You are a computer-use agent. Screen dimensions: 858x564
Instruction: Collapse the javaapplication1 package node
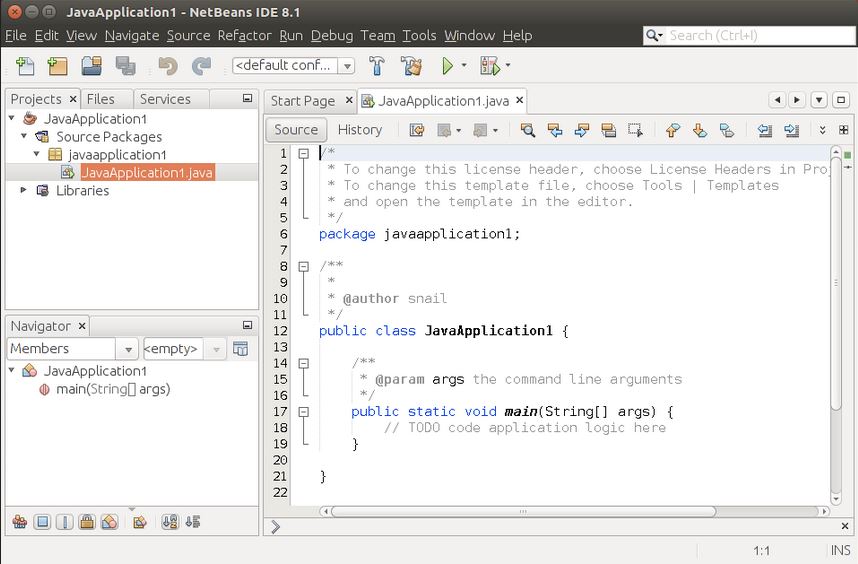click(37, 154)
